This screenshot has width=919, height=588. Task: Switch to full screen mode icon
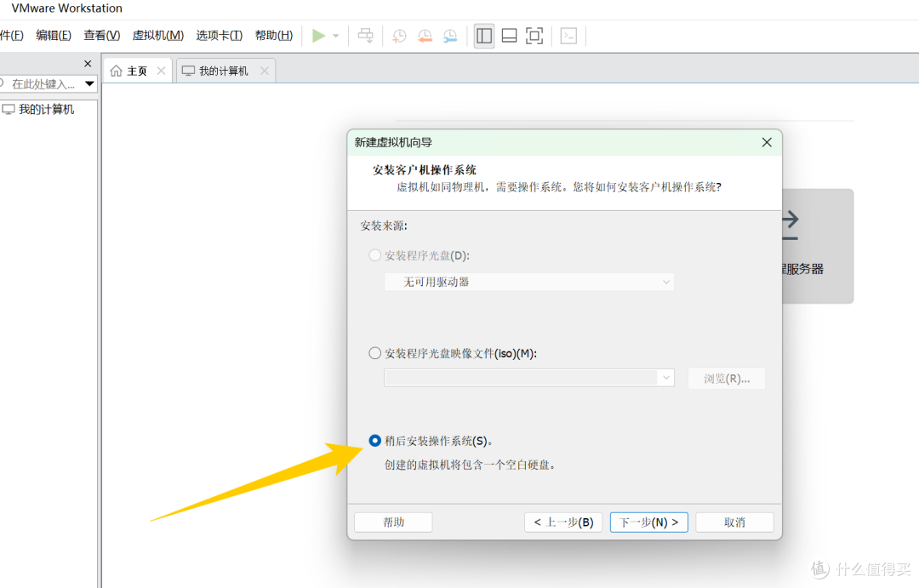(x=534, y=36)
